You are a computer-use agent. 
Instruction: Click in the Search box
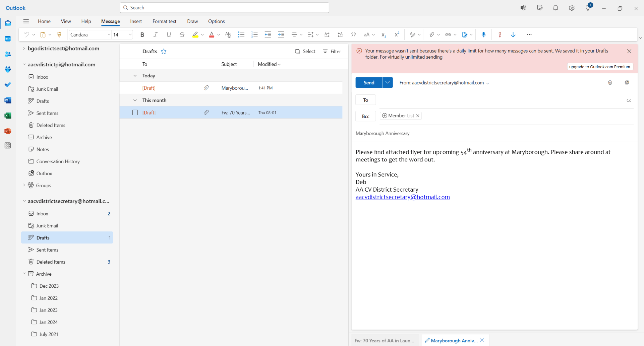click(x=224, y=8)
